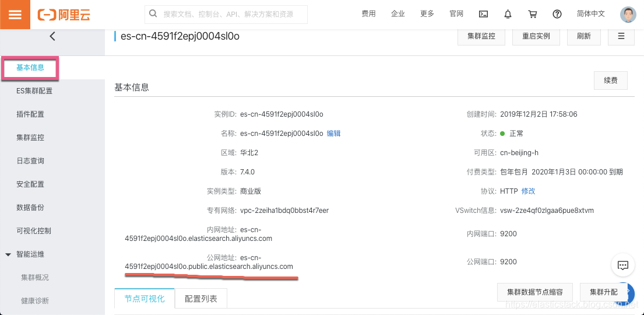
Task: Switch to the 节点可视化 tab
Action: click(x=145, y=299)
